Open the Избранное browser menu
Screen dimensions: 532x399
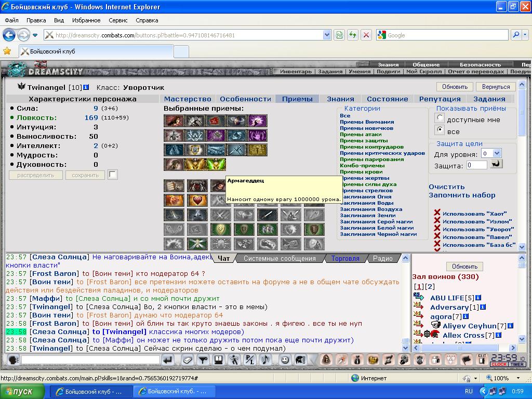(86, 20)
